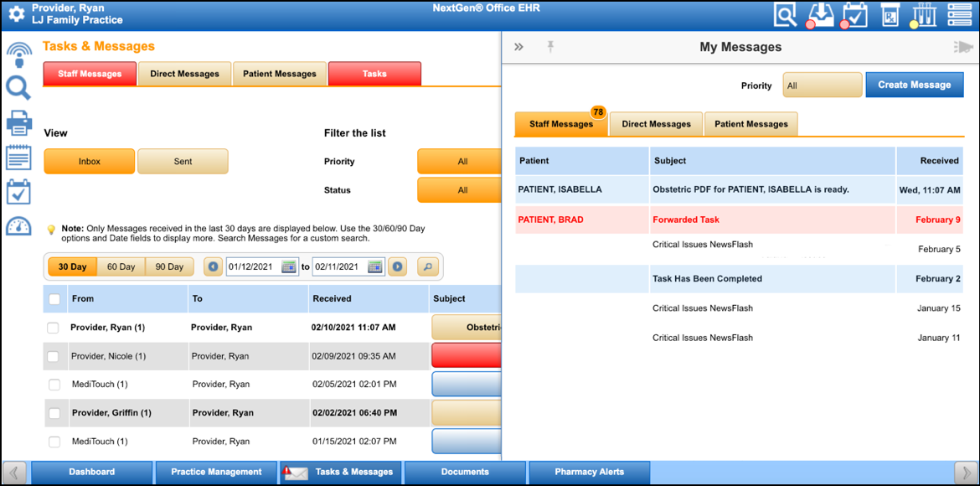Check the checkbox next to Provider, Nicole's message
980x486 pixels.
point(54,355)
